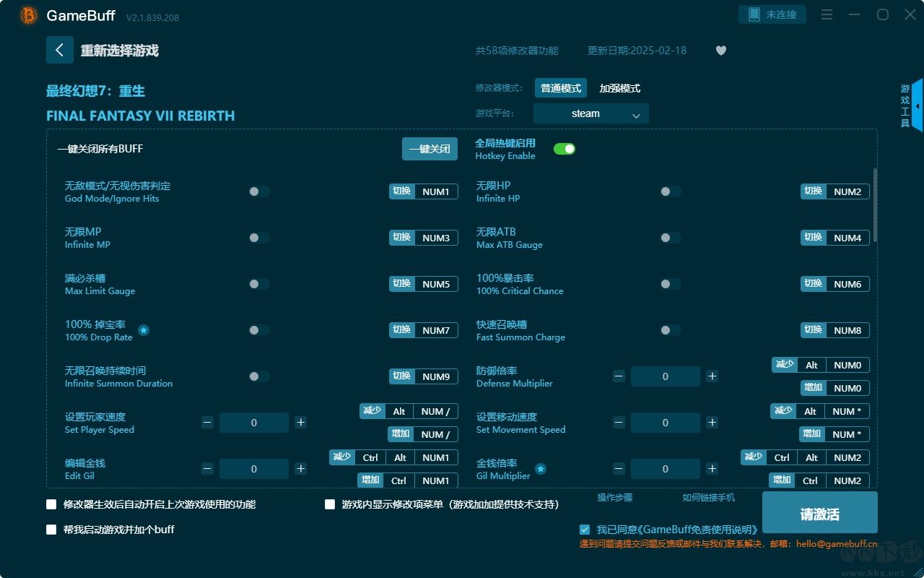Viewport: 924px width, 578px height.
Task: Click the NUM7 hotkey for Drop Rate
Action: point(436,330)
